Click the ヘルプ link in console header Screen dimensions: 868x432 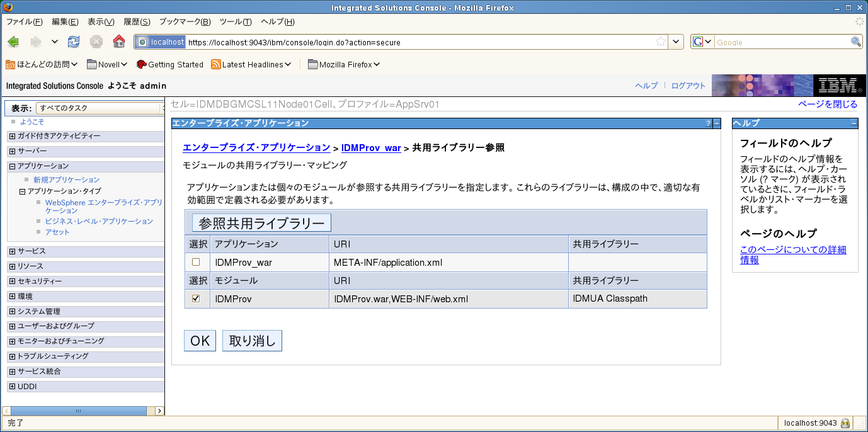(x=646, y=86)
